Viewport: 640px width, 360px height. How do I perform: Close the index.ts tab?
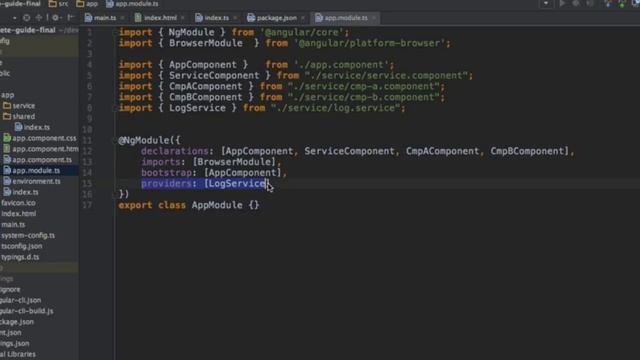(x=235, y=18)
